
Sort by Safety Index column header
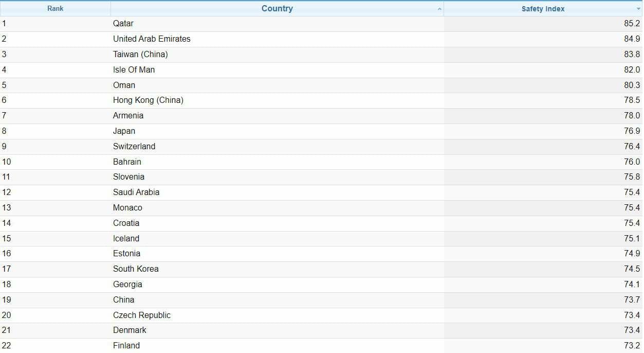[543, 9]
